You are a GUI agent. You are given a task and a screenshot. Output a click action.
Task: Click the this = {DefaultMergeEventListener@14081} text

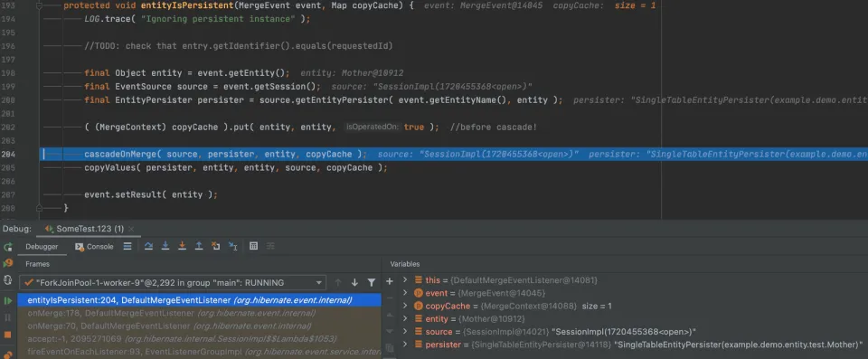pos(512,280)
